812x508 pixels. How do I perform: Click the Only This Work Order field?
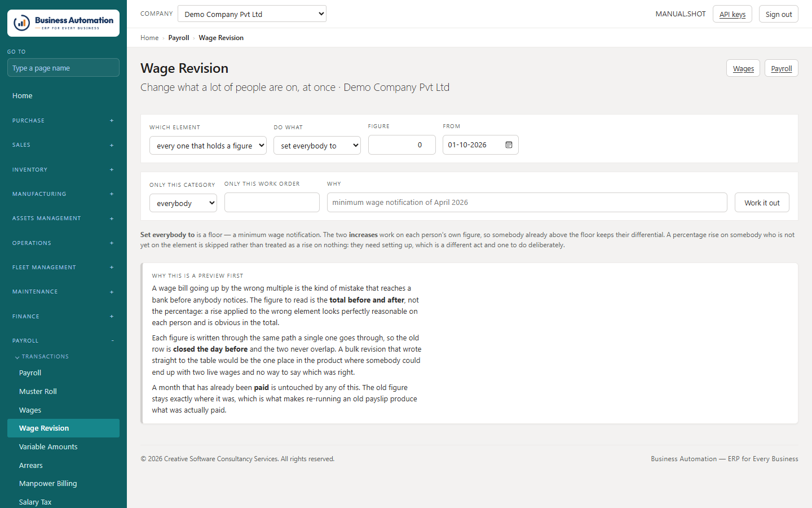pyautogui.click(x=272, y=203)
